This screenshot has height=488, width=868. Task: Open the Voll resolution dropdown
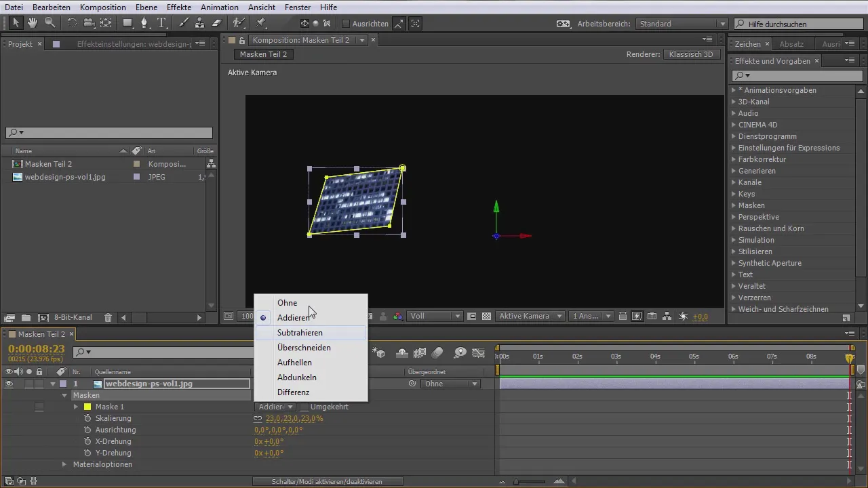coord(435,316)
